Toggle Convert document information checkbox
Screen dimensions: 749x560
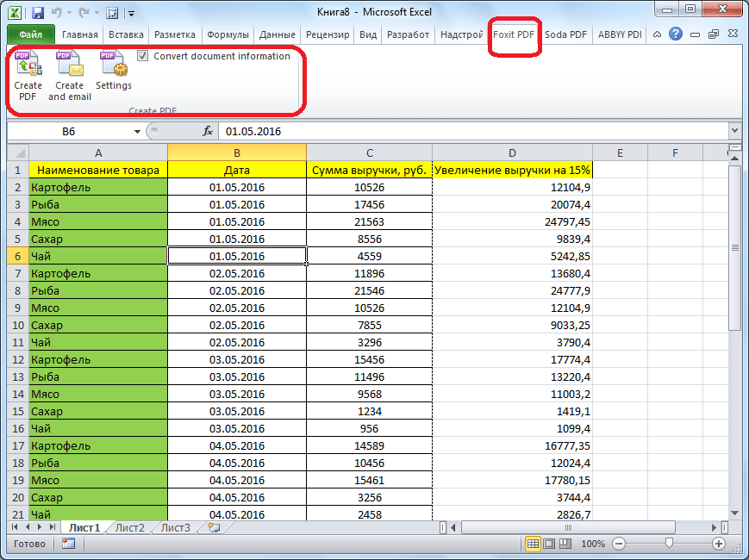[x=143, y=56]
